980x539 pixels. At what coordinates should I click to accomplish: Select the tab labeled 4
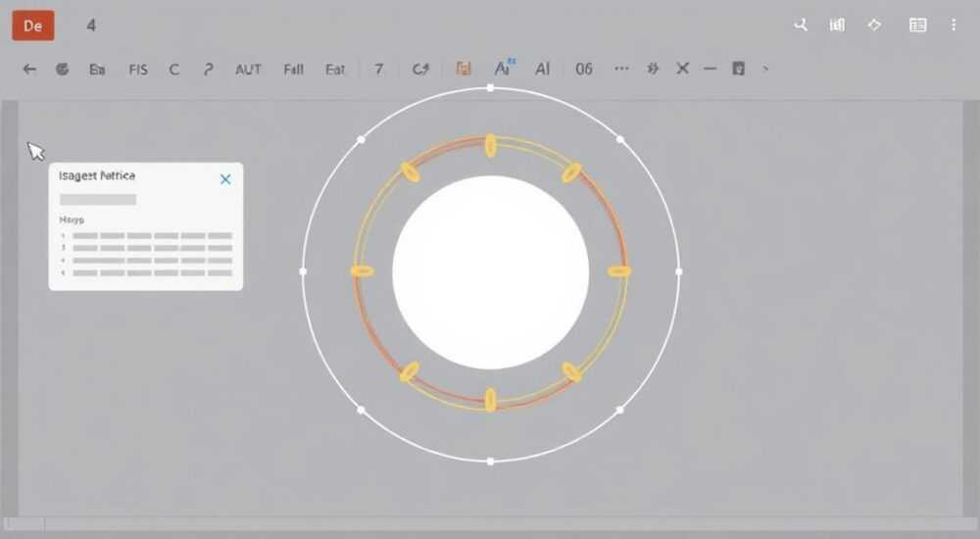point(91,25)
